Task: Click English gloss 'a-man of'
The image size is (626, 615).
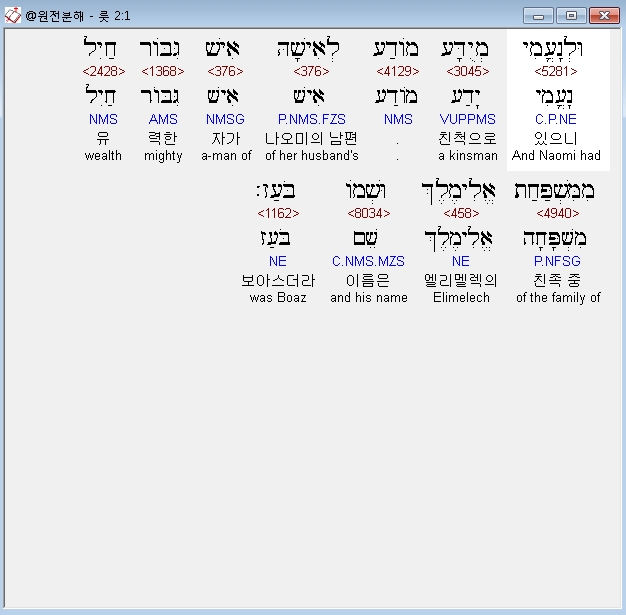Action: click(x=226, y=155)
